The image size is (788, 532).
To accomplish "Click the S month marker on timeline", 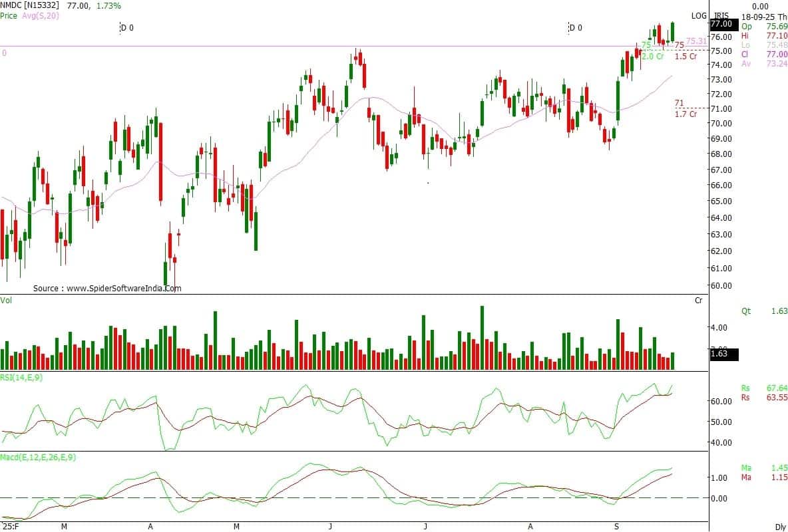I will click(x=616, y=526).
